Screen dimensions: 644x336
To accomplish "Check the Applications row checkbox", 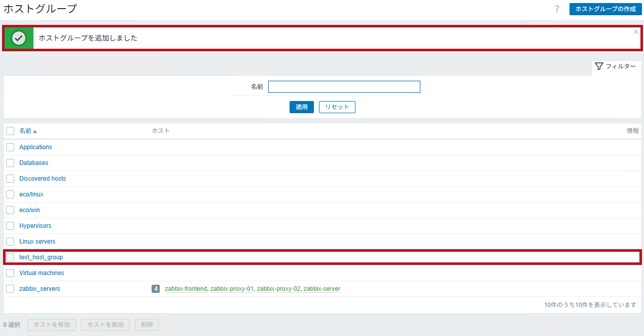I will pos(10,147).
